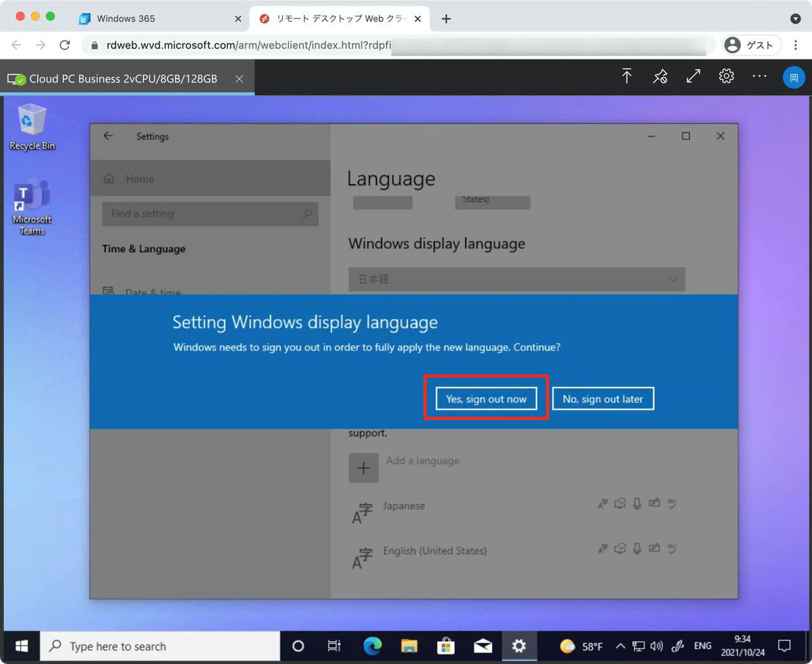812x664 pixels.
Task: Click the Settings back arrow
Action: 108,136
